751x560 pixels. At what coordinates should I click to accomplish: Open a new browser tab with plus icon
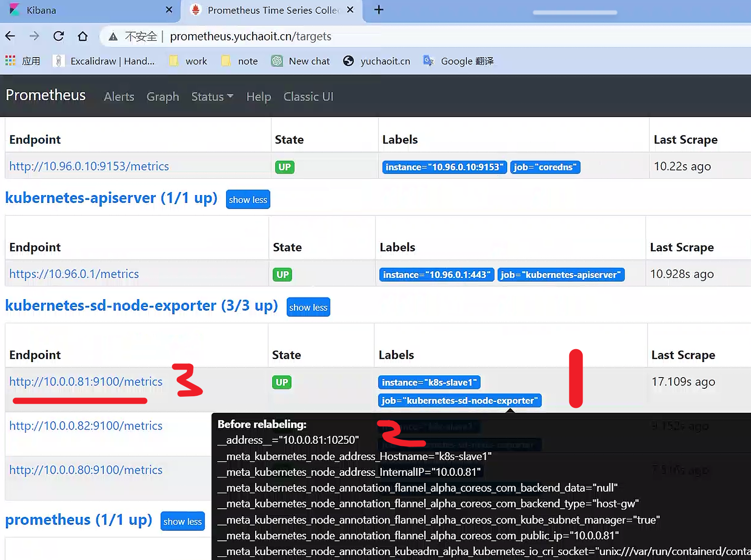378,10
